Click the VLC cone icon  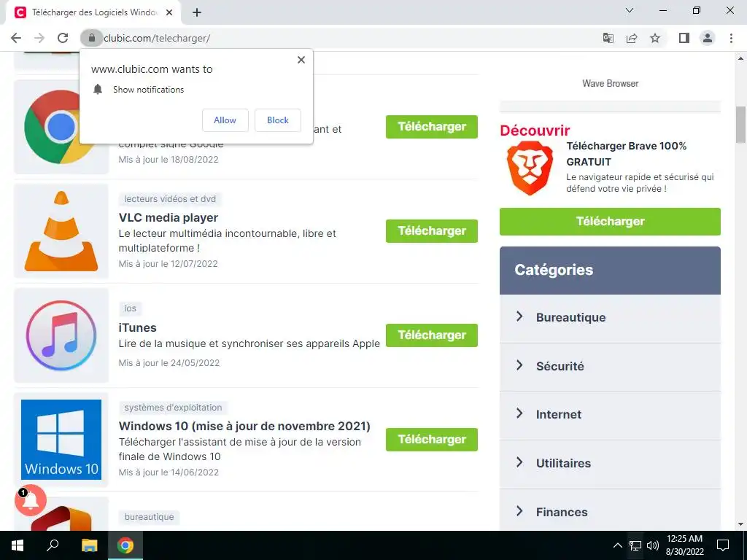click(x=61, y=231)
